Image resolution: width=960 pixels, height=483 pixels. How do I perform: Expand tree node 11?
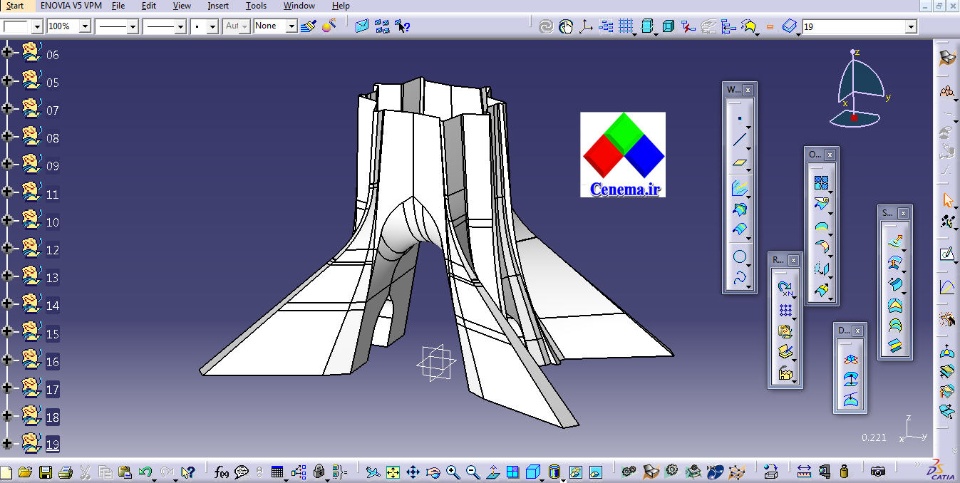[x=7, y=192]
